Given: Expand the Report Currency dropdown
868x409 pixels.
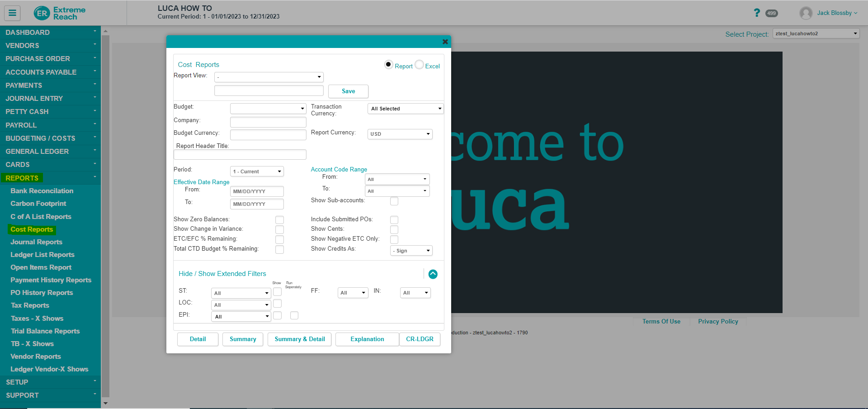Looking at the screenshot, I should [x=400, y=134].
